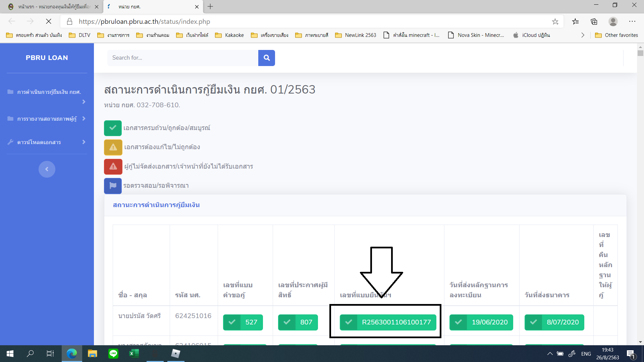Click the blue search magnifier button
Screen dimensions: 644x362
tap(266, 58)
